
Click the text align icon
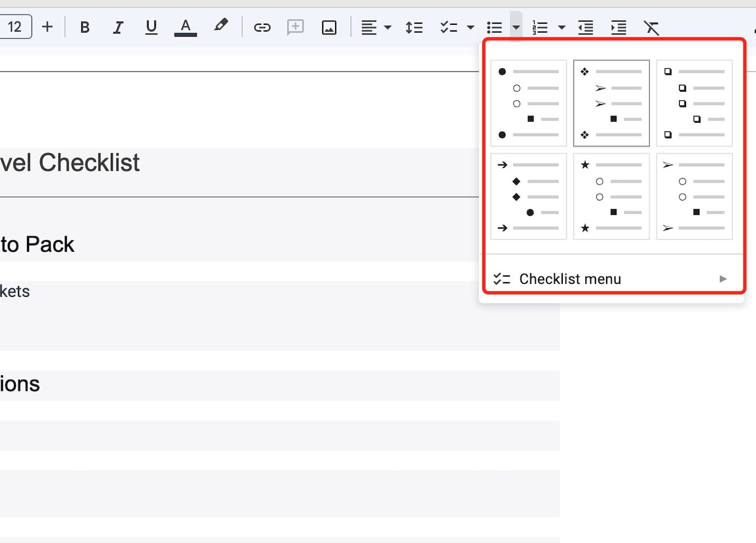pos(369,27)
